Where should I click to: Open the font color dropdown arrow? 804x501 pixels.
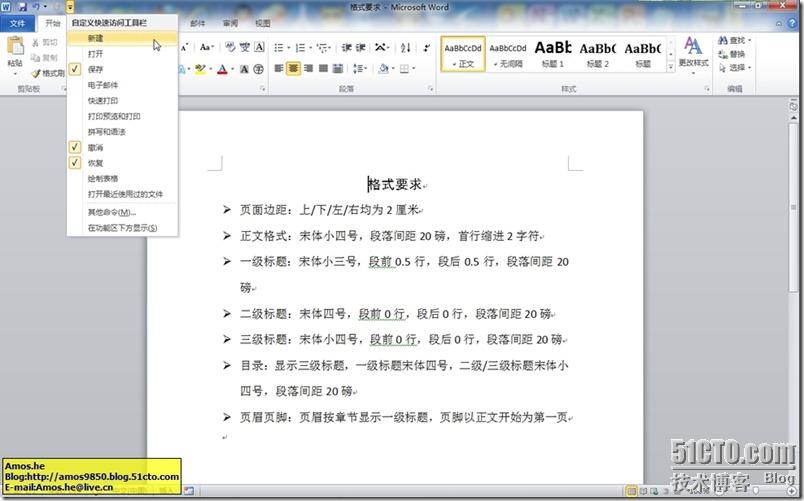pos(232,69)
